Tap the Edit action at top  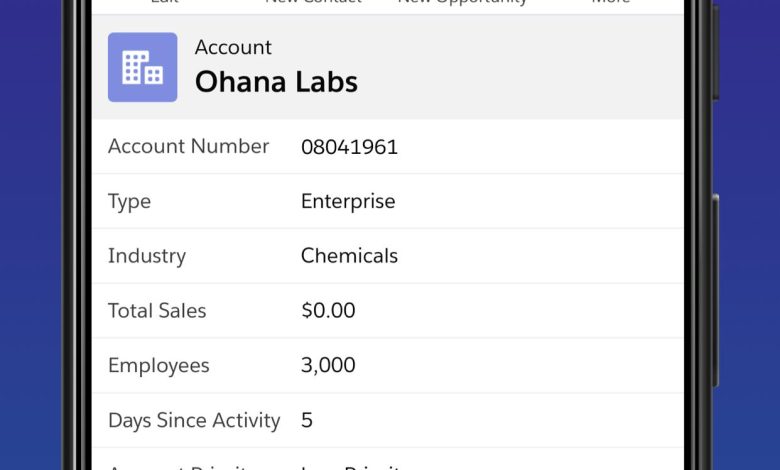(x=165, y=2)
